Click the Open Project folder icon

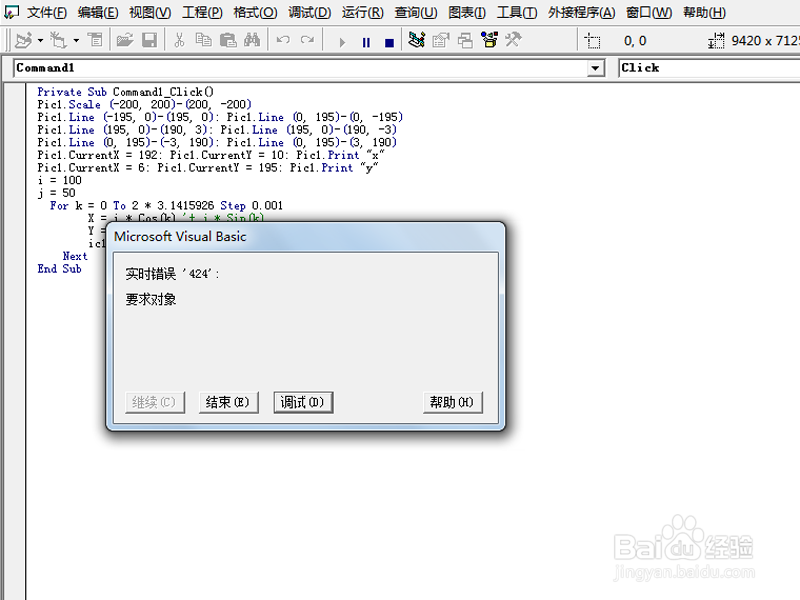(x=124, y=40)
